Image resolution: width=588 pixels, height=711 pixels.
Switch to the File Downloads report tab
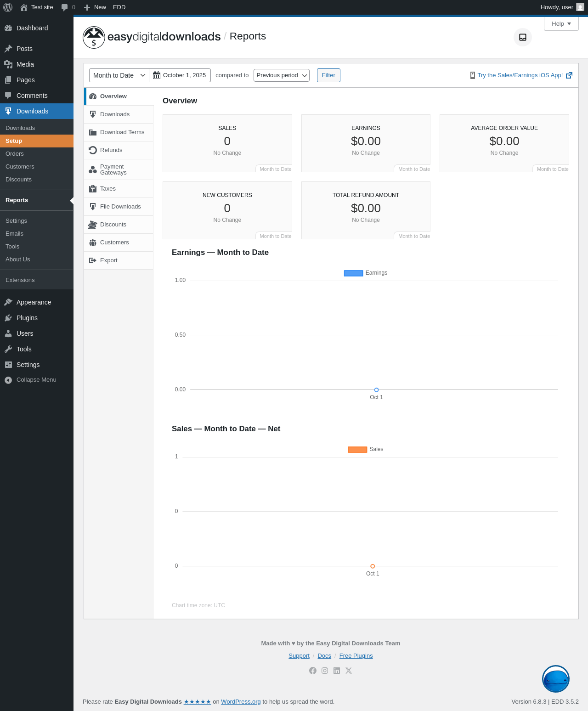coord(119,207)
